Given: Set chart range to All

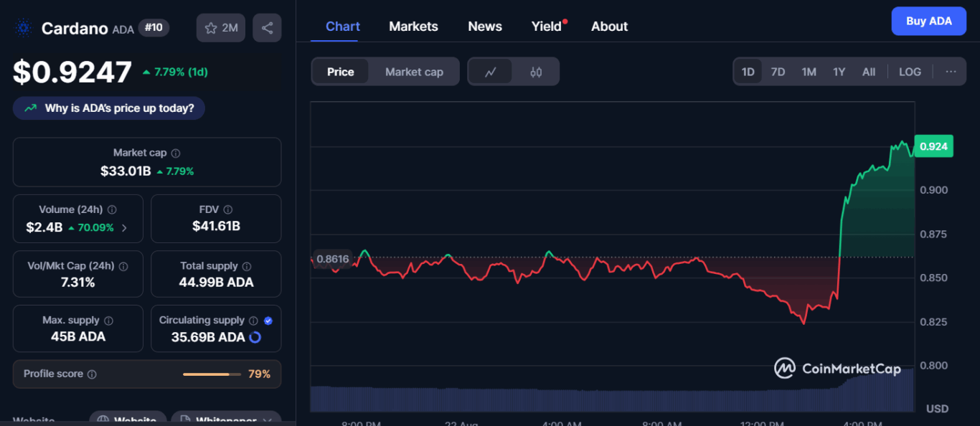Looking at the screenshot, I should pyautogui.click(x=869, y=72).
